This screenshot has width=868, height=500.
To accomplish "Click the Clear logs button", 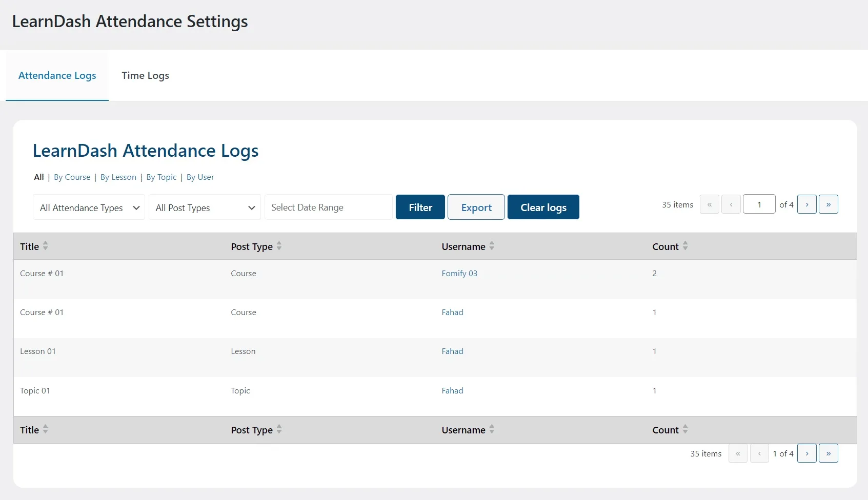I will pyautogui.click(x=543, y=207).
